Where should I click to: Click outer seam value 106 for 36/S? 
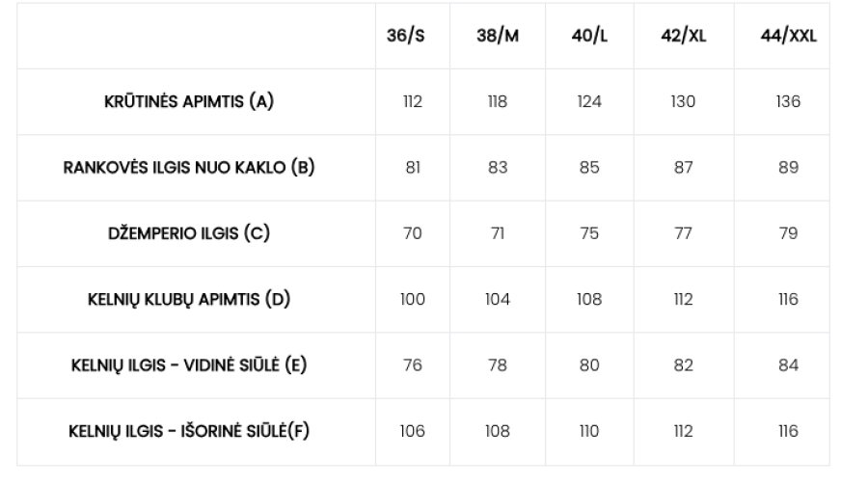pos(413,431)
